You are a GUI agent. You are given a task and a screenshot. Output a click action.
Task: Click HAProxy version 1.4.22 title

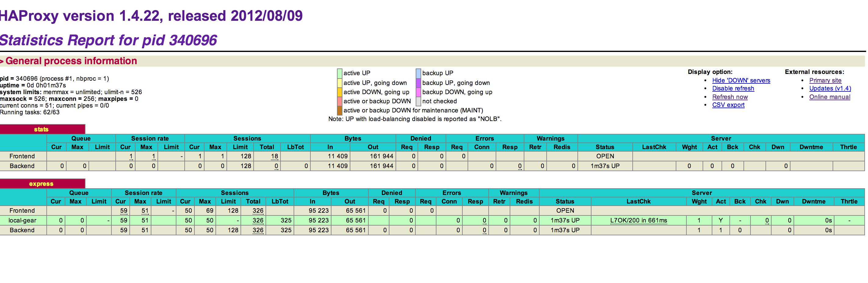coord(151,16)
